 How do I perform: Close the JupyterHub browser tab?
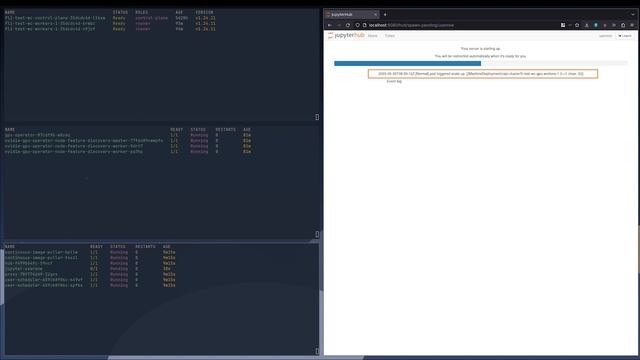tap(375, 15)
